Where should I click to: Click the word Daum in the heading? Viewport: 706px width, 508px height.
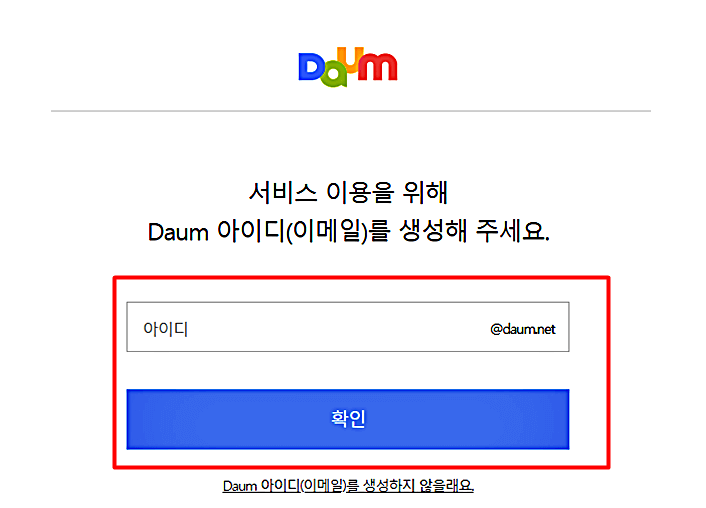point(178,232)
